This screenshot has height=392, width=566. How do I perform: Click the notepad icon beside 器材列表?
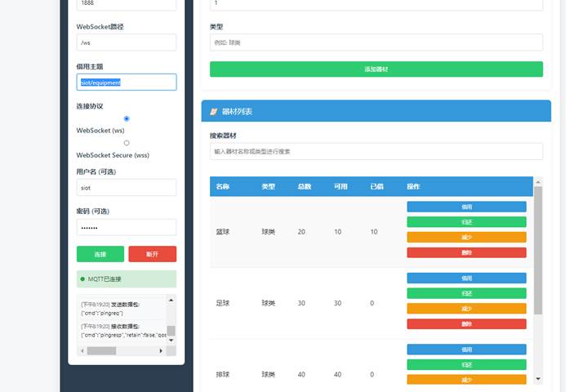pos(214,111)
